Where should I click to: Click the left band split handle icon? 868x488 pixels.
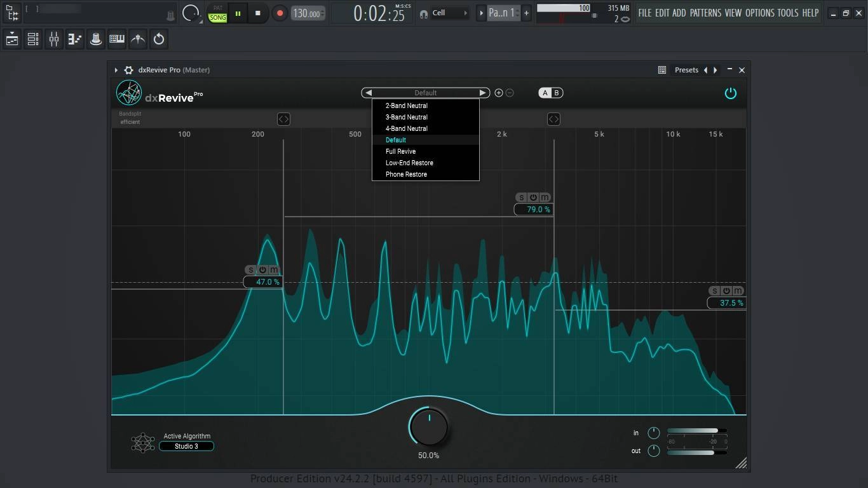click(283, 119)
